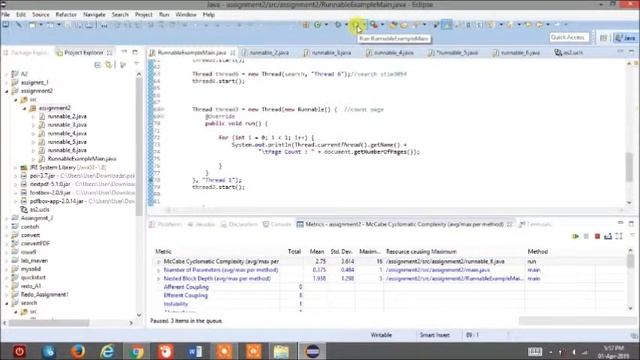Image resolution: width=640 pixels, height=360 pixels.
Task: Click the New file toolbar icon
Action: tap(32, 25)
